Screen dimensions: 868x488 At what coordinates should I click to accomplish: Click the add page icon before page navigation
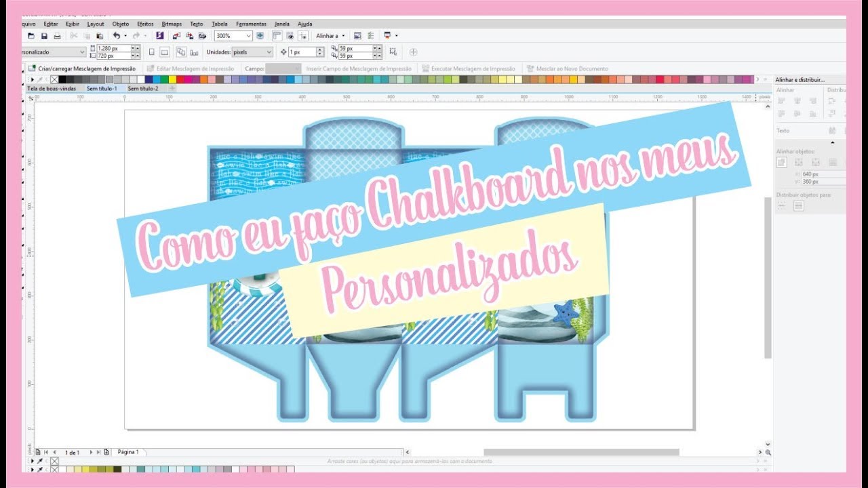pos(38,452)
